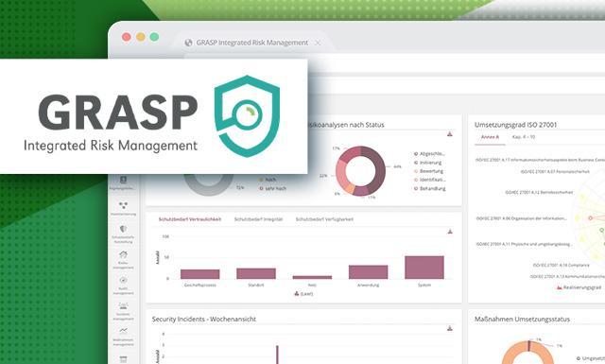
Task: Switch to Schutzbedarf Vertraulichkeit tab
Action: pos(190,219)
